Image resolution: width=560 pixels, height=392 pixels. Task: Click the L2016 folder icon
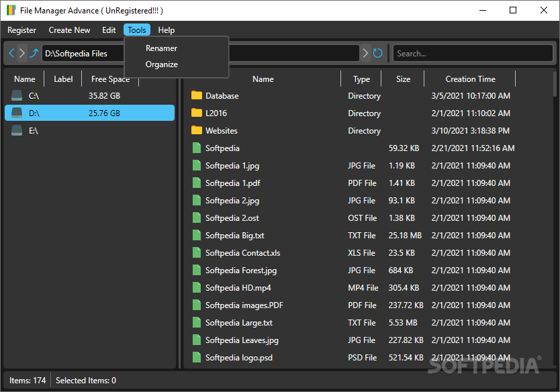click(197, 113)
